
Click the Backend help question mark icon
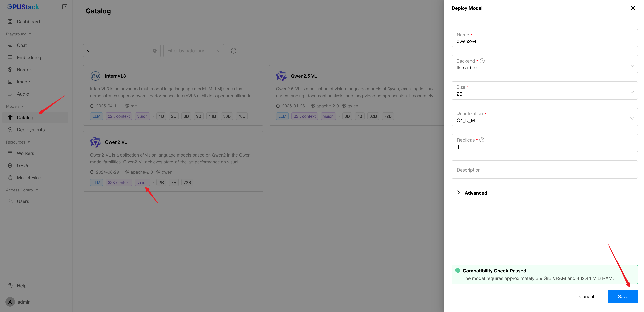click(482, 61)
